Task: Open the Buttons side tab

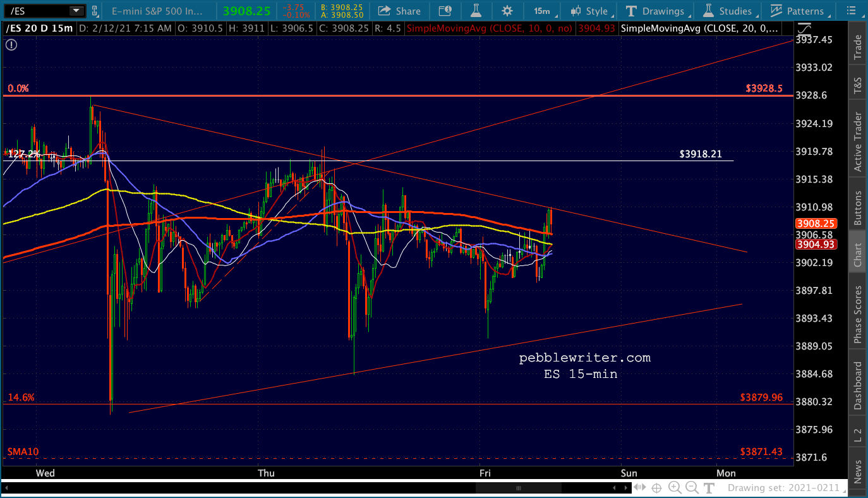Action: 858,207
